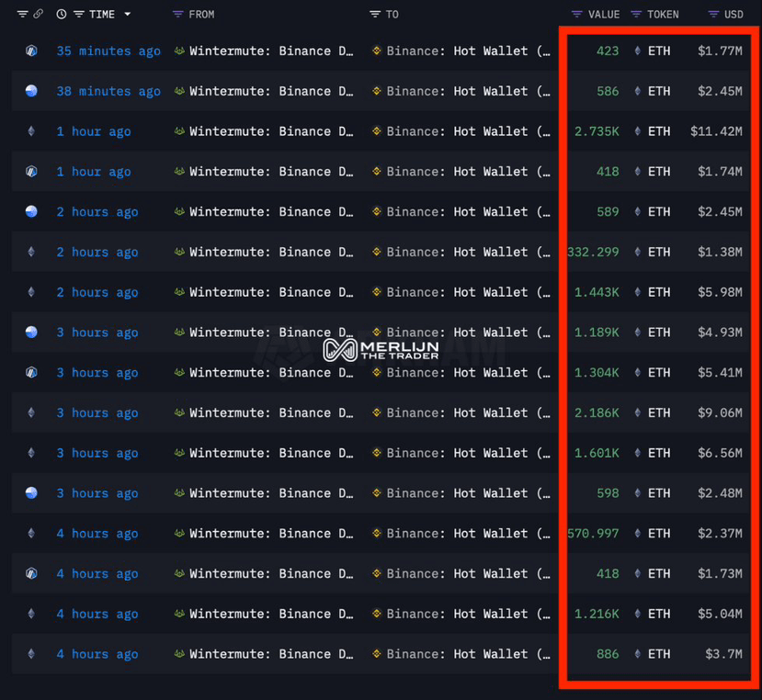Click the Ethereum chain icon in the 886 ETH row
The width and height of the screenshot is (762, 700).
pyautogui.click(x=31, y=654)
